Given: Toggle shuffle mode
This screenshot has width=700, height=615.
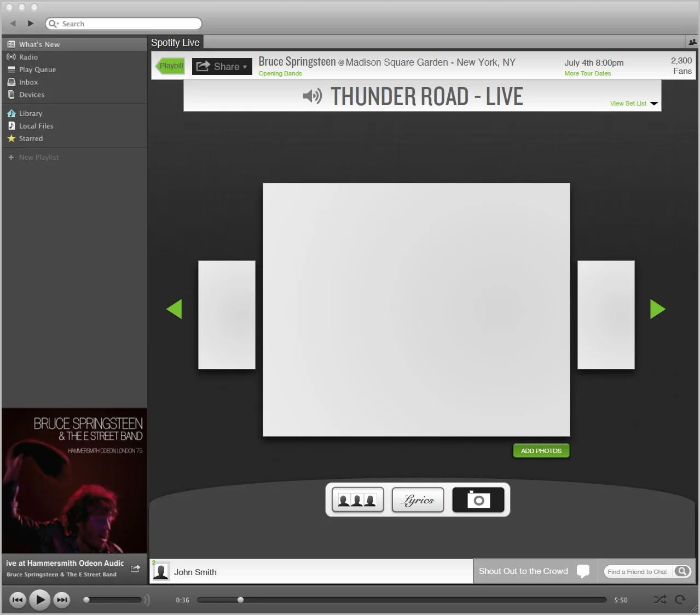Looking at the screenshot, I should click(660, 600).
